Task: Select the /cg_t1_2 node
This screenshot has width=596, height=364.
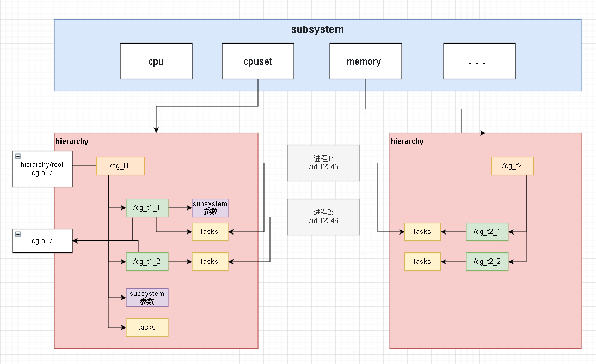Action: tap(147, 262)
